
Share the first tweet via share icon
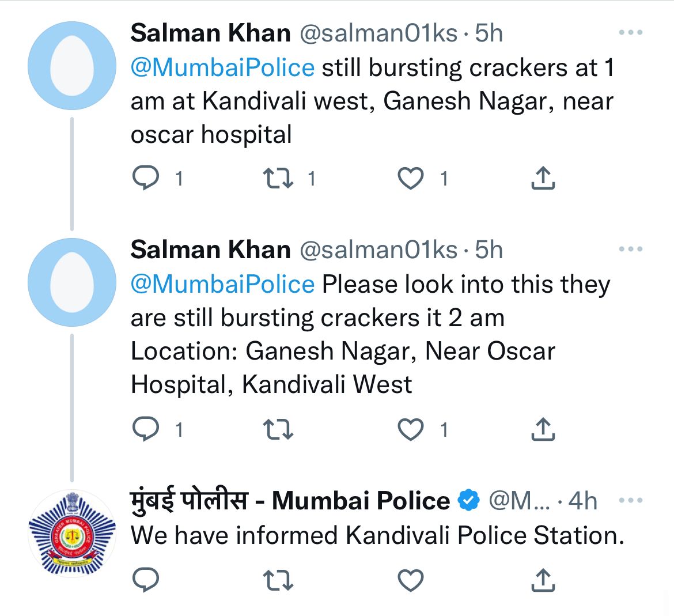point(543,178)
